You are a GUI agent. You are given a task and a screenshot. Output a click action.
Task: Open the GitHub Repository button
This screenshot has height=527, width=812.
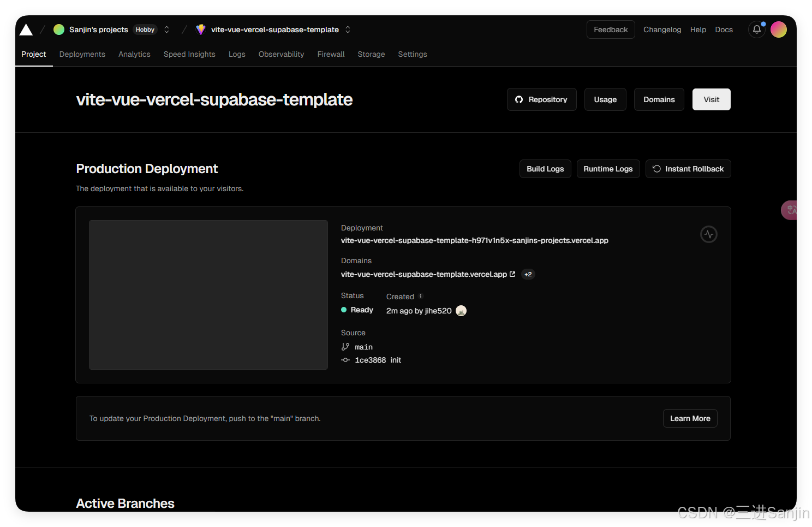pos(541,99)
